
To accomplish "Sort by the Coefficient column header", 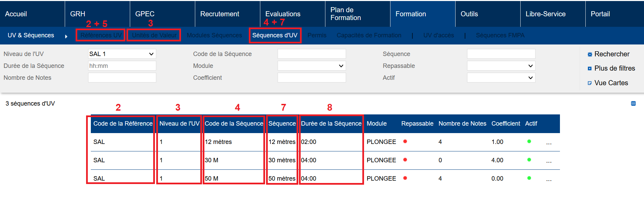I will 506,124.
